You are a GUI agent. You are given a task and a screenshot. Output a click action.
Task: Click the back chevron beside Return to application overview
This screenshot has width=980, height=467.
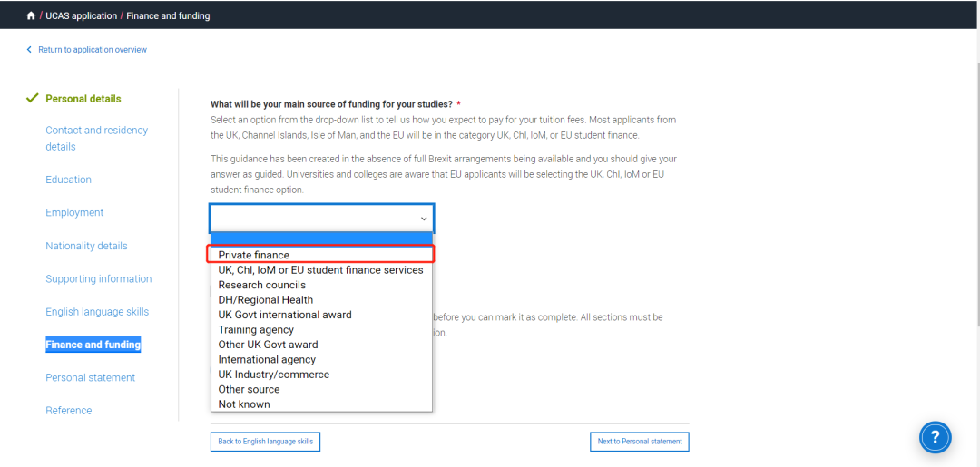tap(29, 49)
